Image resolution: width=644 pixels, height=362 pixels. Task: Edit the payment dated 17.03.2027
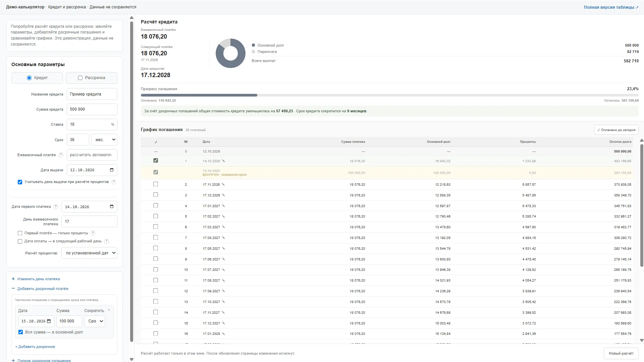pos(223,227)
